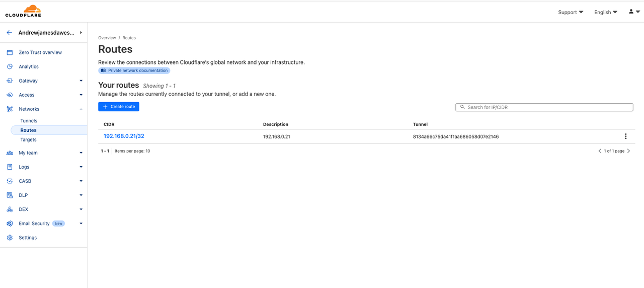Click the My team sidebar icon

(10, 153)
